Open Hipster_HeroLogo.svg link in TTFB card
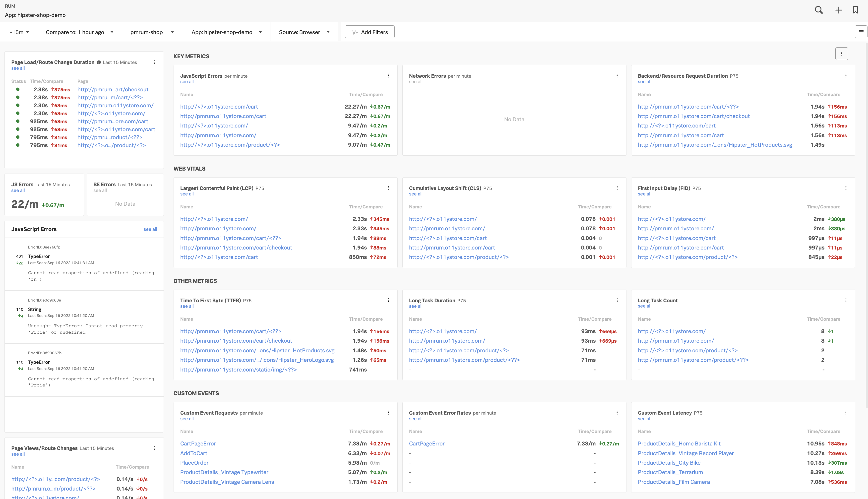 point(257,360)
